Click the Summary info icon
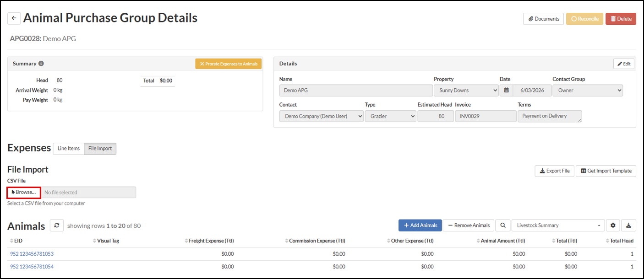Image resolution: width=644 pixels, height=279 pixels. click(x=41, y=64)
